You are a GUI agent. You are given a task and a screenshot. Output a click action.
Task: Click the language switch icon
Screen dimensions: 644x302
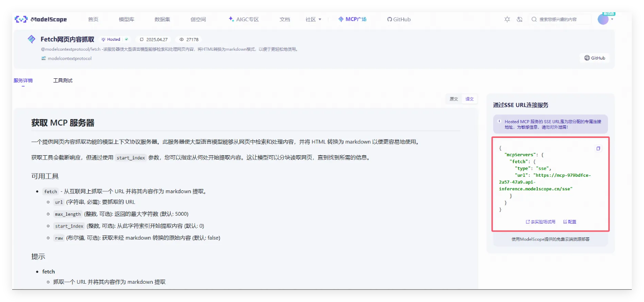pyautogui.click(x=519, y=19)
